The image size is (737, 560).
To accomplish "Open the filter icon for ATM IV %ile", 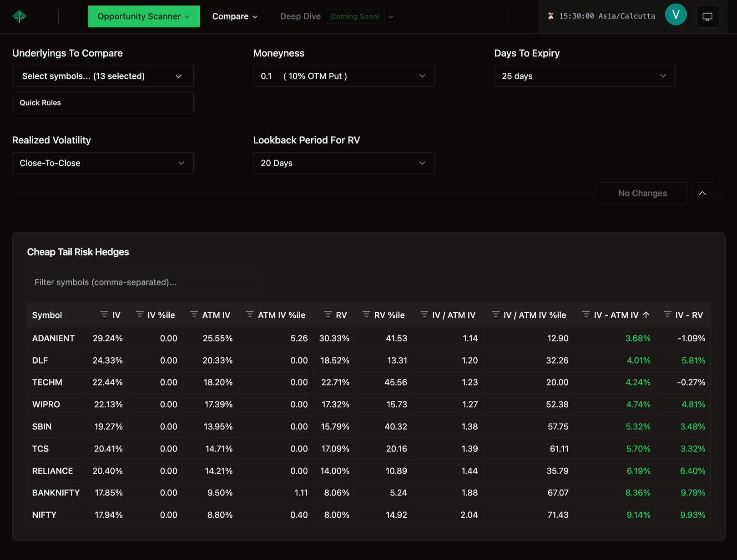I will [250, 315].
